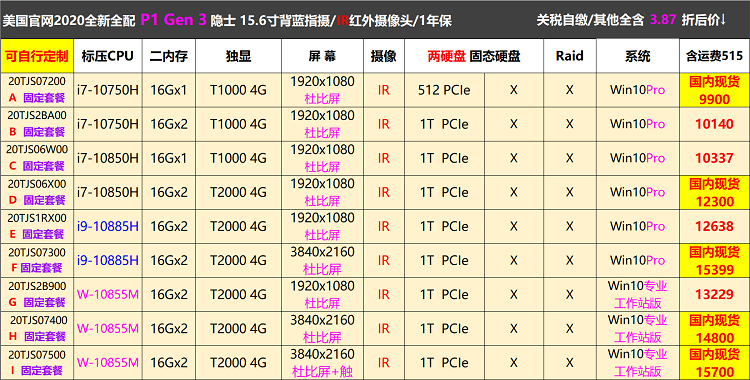Select the 12300 国内现货 price cell

point(714,192)
